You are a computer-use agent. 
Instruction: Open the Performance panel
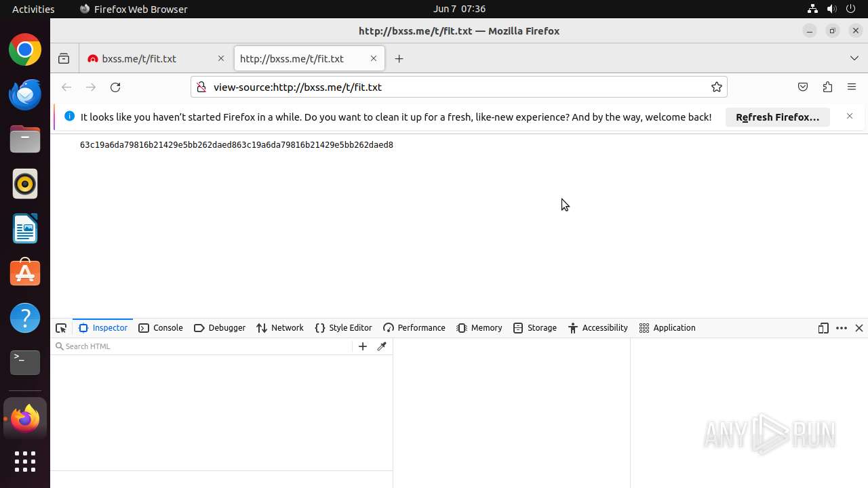[414, 328]
